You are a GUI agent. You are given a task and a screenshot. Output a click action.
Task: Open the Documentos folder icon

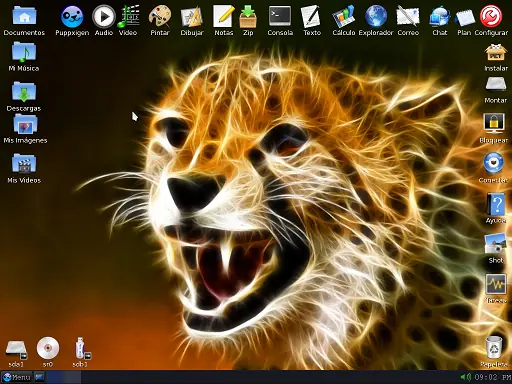[x=24, y=16]
